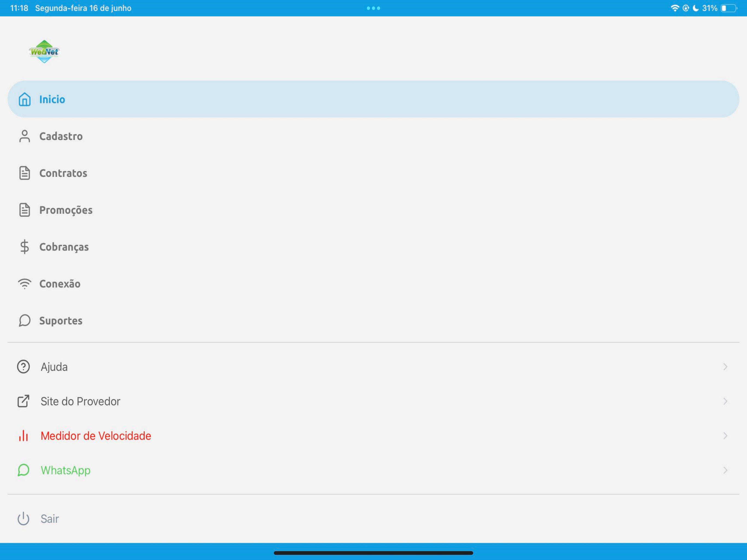Select the Conexão menu item

pos(373,284)
